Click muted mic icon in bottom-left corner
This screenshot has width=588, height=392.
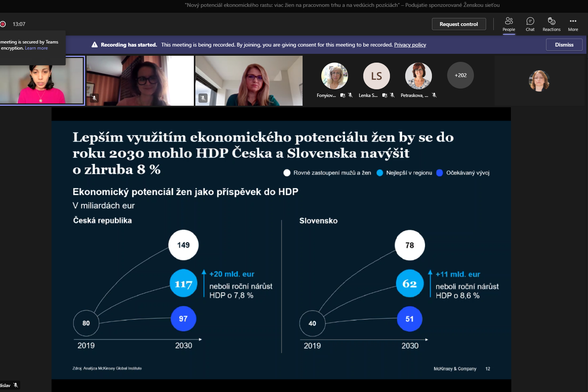16,385
